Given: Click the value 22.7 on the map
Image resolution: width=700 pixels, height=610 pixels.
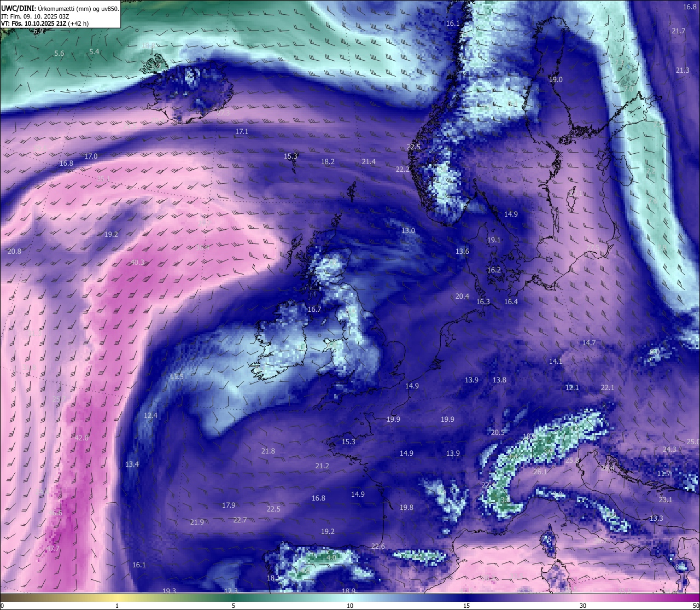Looking at the screenshot, I should click(240, 520).
